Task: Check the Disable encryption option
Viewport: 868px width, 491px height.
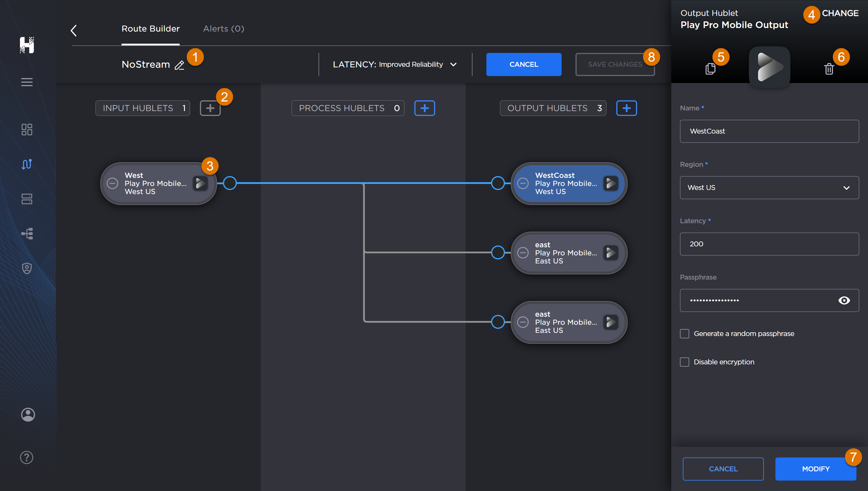Action: point(685,362)
